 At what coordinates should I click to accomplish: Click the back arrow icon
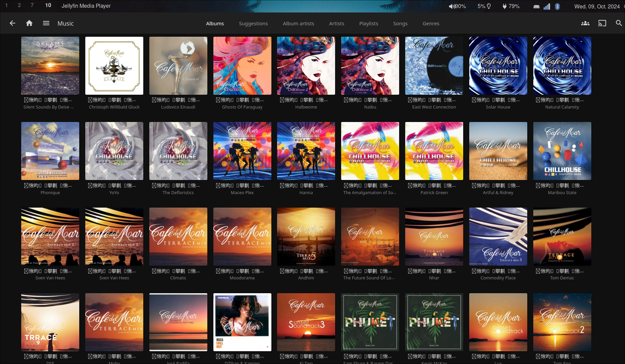[12, 23]
